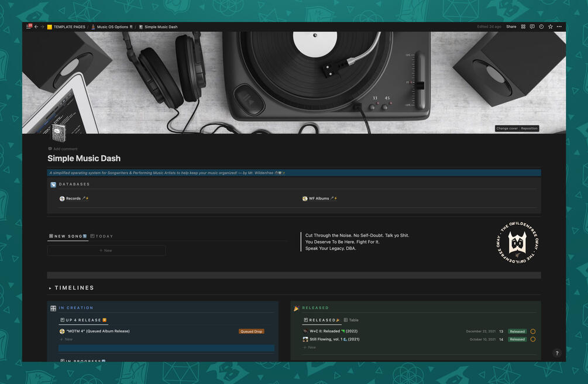Open the WF Albums database link
The height and width of the screenshot is (384, 588).
(x=319, y=198)
